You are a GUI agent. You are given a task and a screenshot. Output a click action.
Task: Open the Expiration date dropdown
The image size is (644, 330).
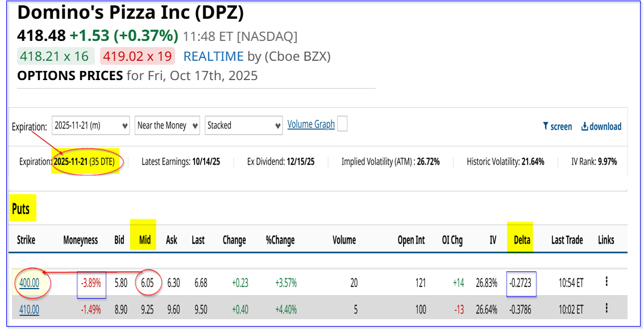pyautogui.click(x=92, y=126)
